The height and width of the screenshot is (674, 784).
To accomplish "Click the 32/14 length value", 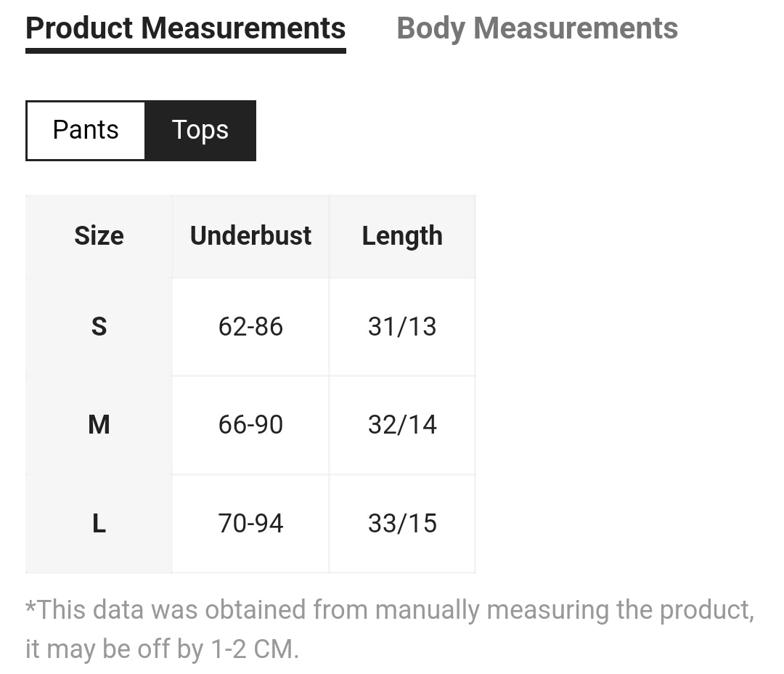I will click(x=402, y=425).
